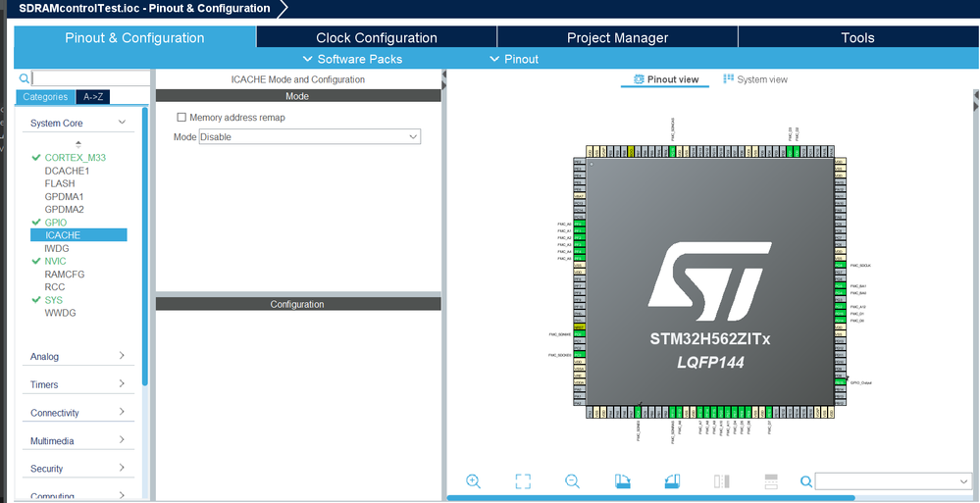980x503 pixels.
Task: Select the green FMC_SDCLK pin
Action: [840, 265]
